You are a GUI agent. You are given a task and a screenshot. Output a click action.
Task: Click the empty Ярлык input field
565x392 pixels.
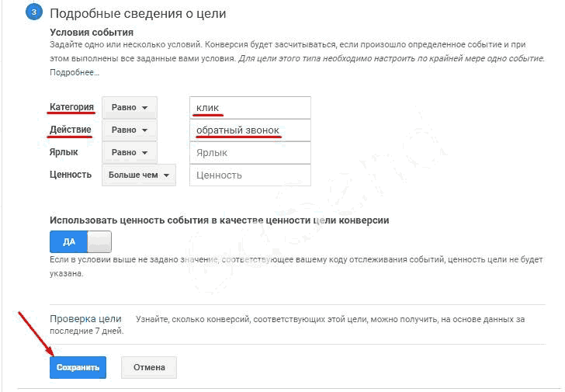tap(250, 153)
